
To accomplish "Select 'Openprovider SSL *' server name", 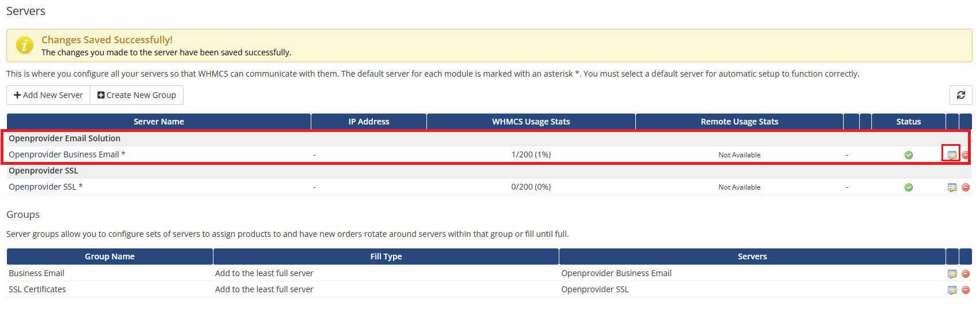I will point(45,187).
